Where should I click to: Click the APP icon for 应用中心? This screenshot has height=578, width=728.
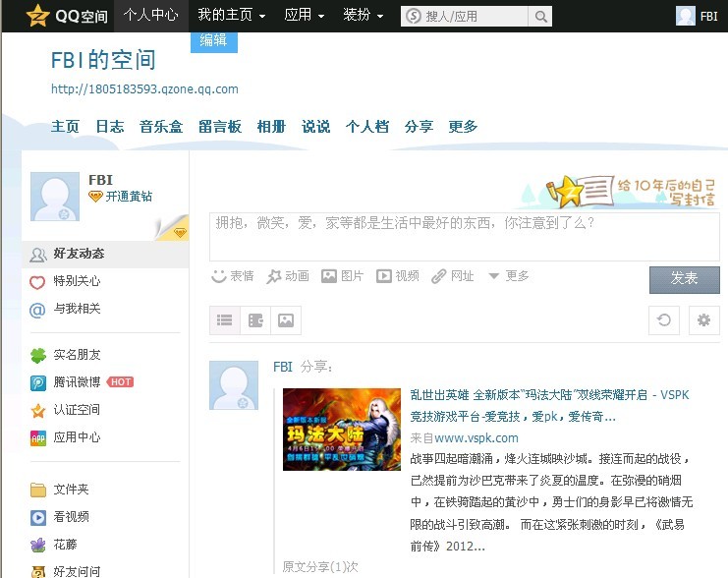click(38, 437)
